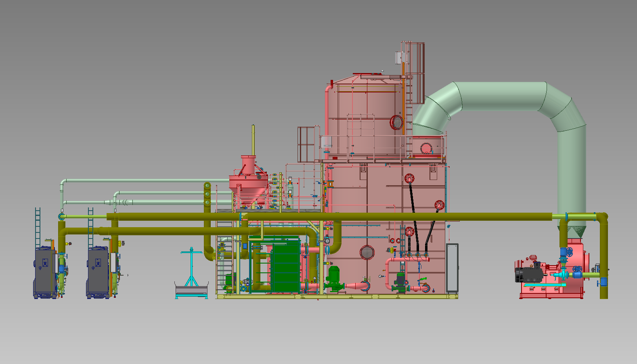This screenshot has width=637, height=364.
Task: Pick the gray electrical cabinet beside tower
Action: click(x=452, y=268)
